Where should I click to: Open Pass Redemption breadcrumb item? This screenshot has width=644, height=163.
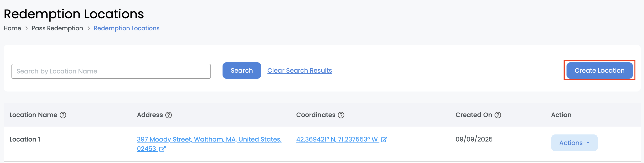[x=57, y=28]
